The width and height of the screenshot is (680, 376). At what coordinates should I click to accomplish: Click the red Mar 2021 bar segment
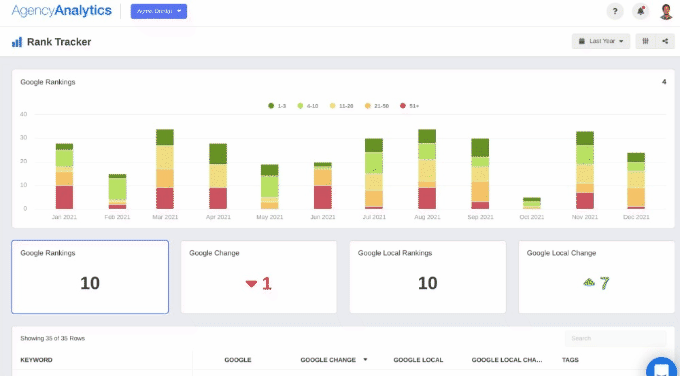165,198
